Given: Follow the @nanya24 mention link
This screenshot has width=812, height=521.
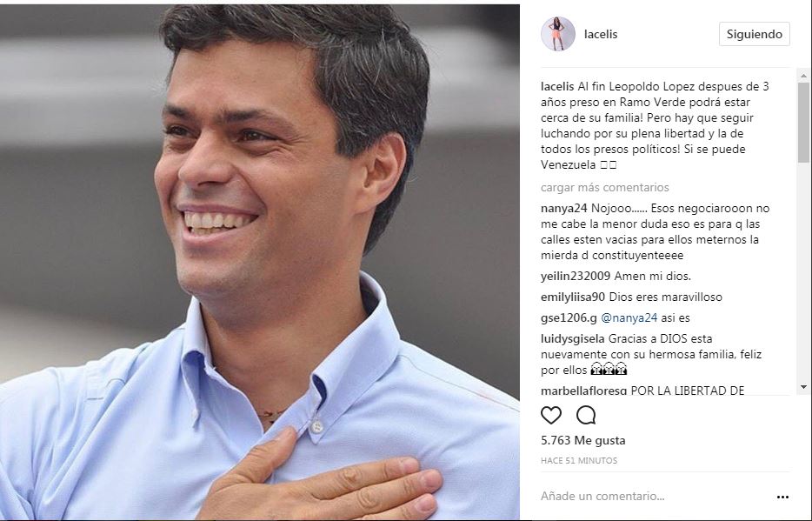Looking at the screenshot, I should pos(629,318).
